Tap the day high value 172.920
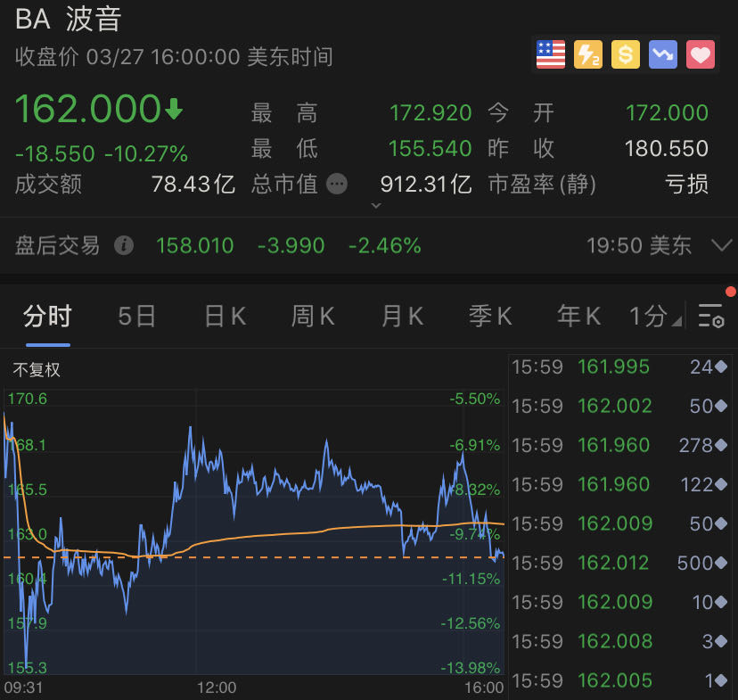Viewport: 738px width, 700px height. coord(430,113)
